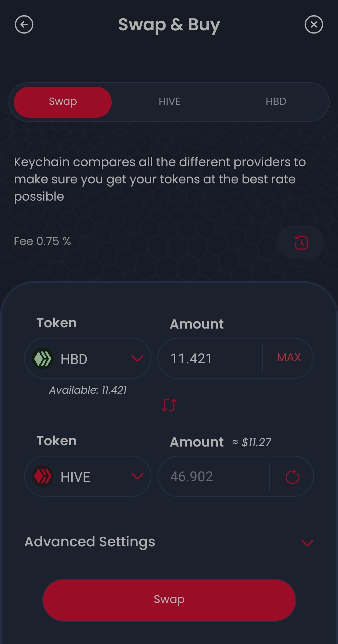338x644 pixels.
Task: Open the HBD token dropdown
Action: point(88,358)
